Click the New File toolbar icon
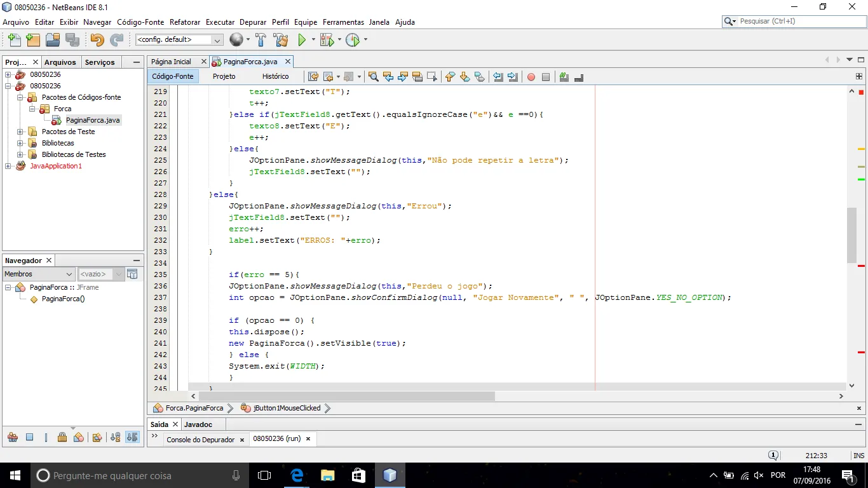The width and height of the screenshot is (868, 488). (14, 40)
